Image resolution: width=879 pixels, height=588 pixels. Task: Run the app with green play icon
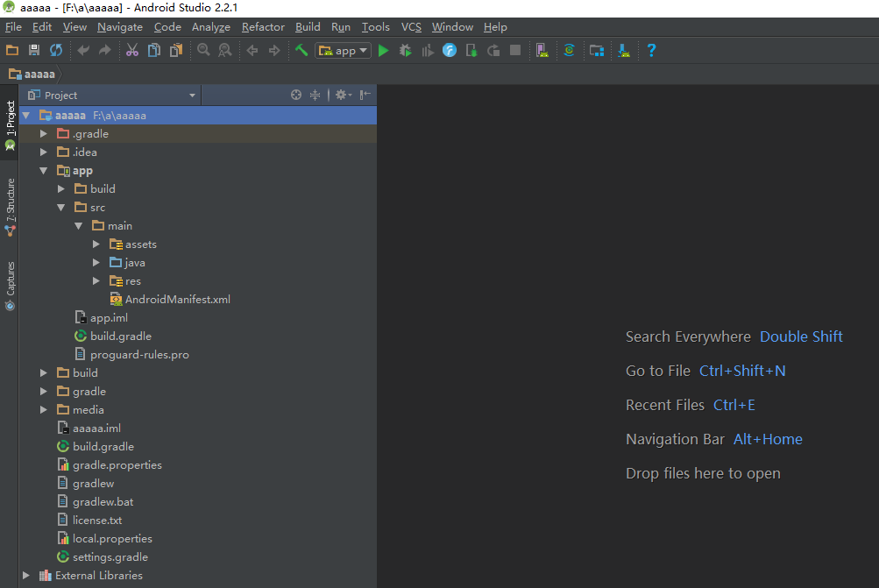(384, 51)
